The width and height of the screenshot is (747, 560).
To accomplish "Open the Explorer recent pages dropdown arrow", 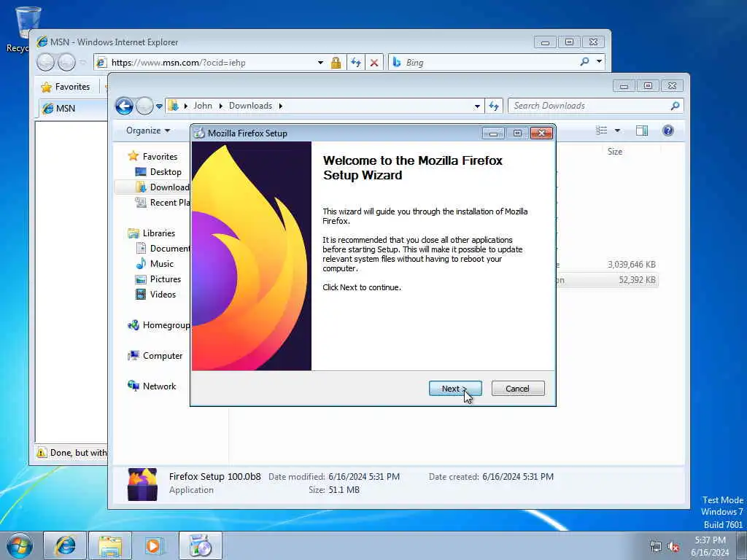I will (x=159, y=106).
